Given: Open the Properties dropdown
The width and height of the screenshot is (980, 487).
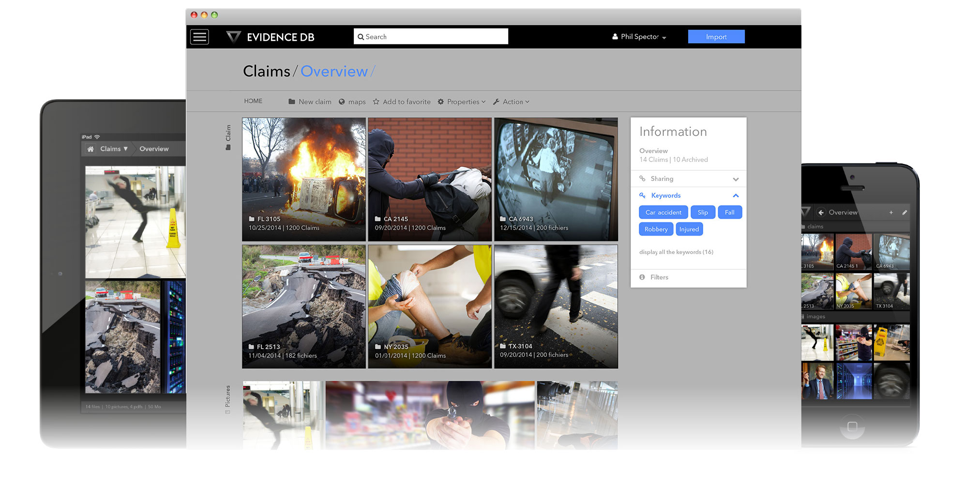Looking at the screenshot, I should (x=461, y=102).
